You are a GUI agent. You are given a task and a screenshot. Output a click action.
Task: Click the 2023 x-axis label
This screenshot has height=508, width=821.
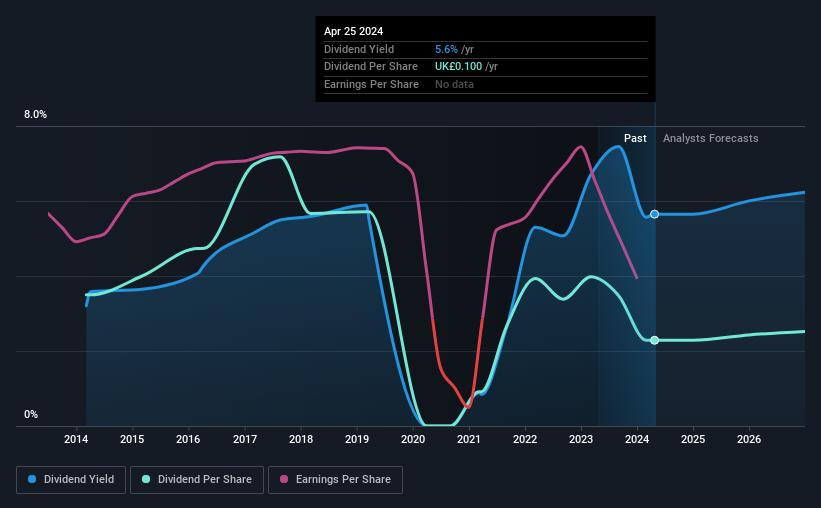coord(581,439)
